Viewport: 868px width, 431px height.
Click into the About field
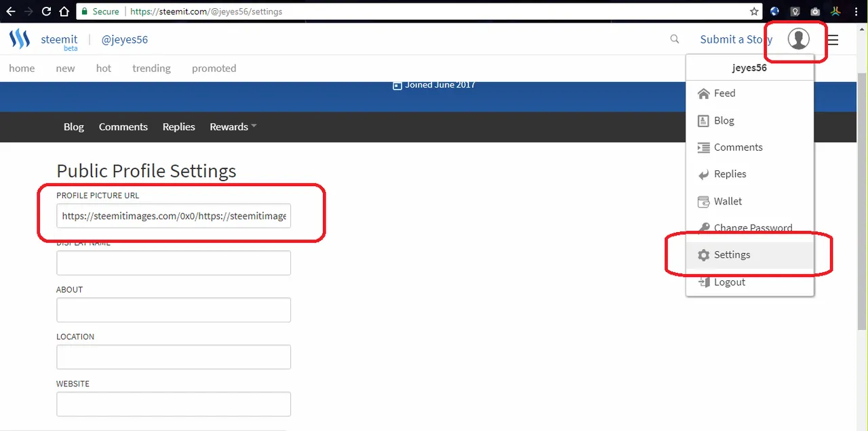click(x=174, y=310)
